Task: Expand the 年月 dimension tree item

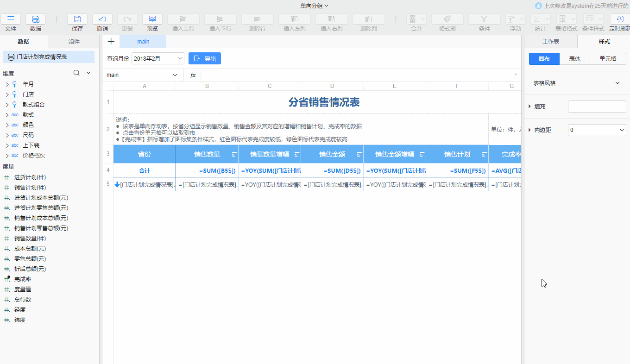Action: (7, 84)
